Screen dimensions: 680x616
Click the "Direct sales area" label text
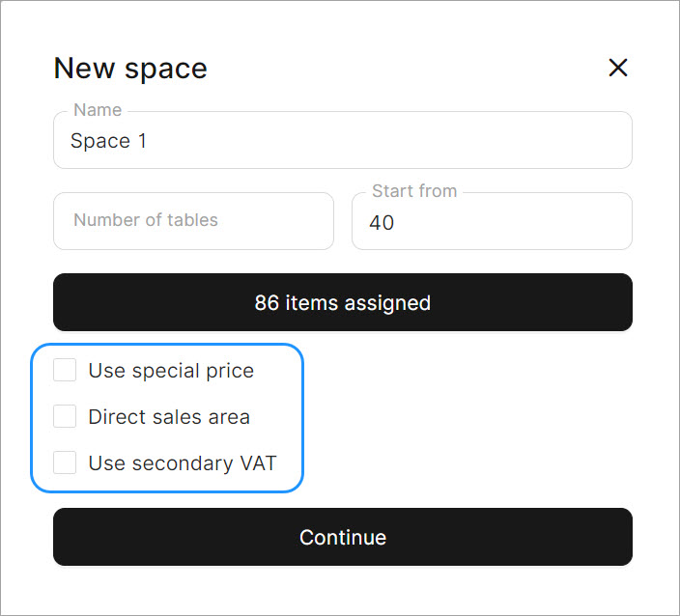(169, 417)
